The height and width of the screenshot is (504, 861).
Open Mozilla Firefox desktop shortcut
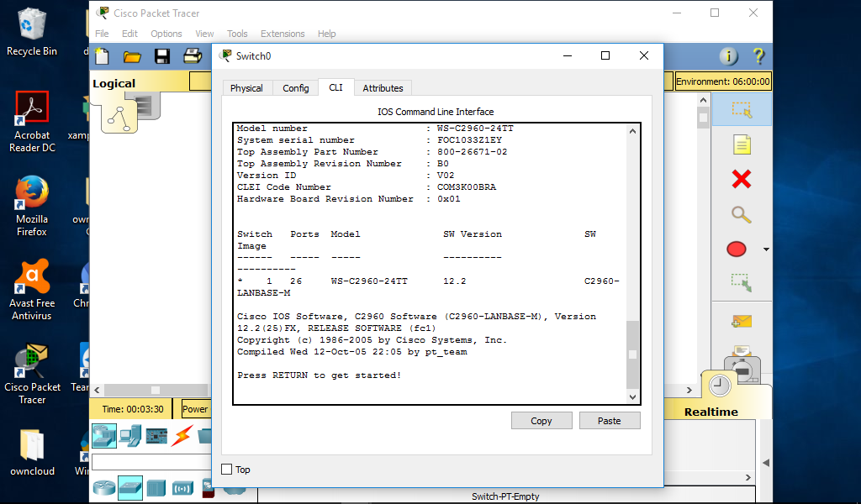[31, 206]
